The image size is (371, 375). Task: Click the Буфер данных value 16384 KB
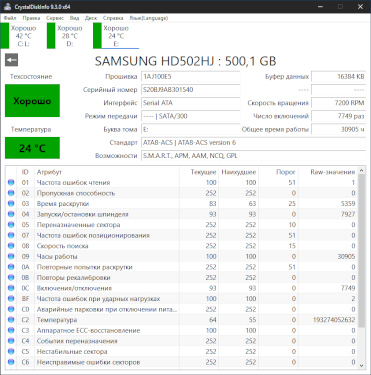coord(339,76)
